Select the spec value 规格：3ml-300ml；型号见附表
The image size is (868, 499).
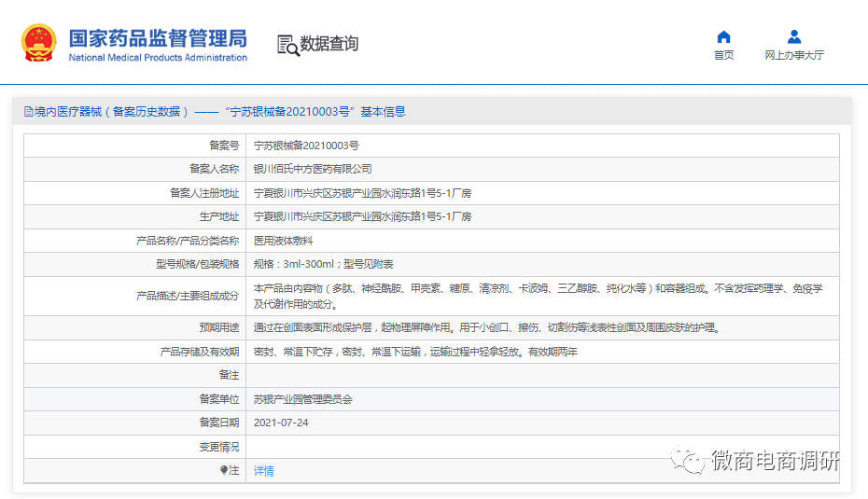click(x=323, y=265)
